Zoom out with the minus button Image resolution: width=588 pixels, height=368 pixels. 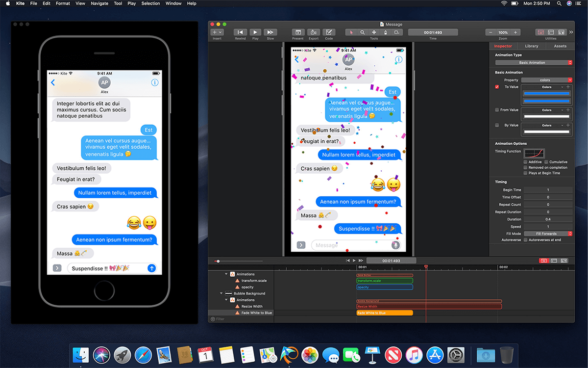tap(491, 32)
